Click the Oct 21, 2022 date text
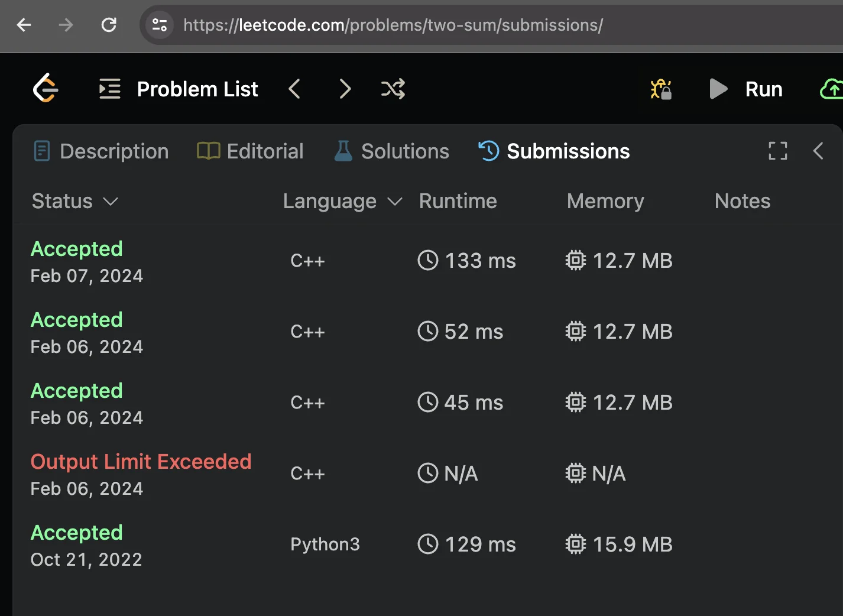The image size is (843, 616). (x=86, y=560)
